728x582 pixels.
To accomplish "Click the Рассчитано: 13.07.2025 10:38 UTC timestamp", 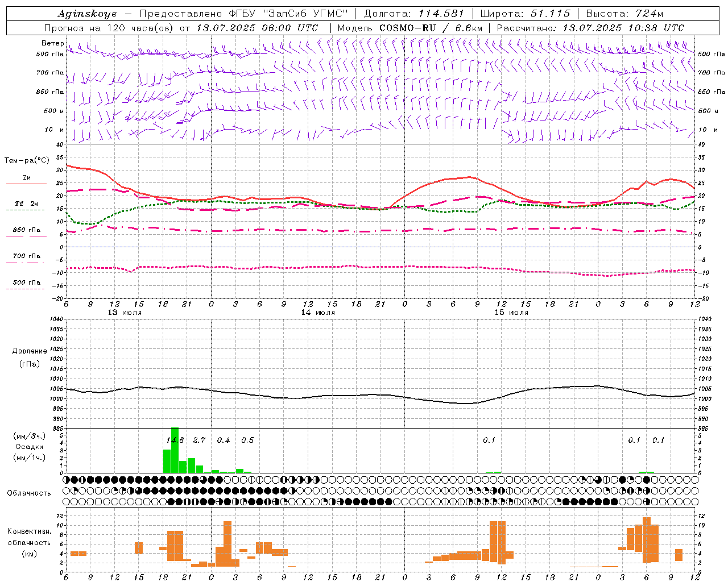I will coord(591,28).
